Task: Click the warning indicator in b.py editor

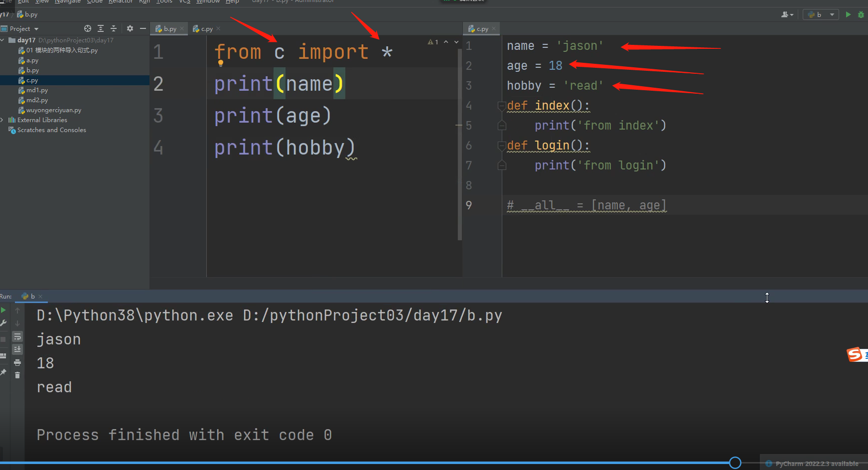Action: tap(433, 42)
